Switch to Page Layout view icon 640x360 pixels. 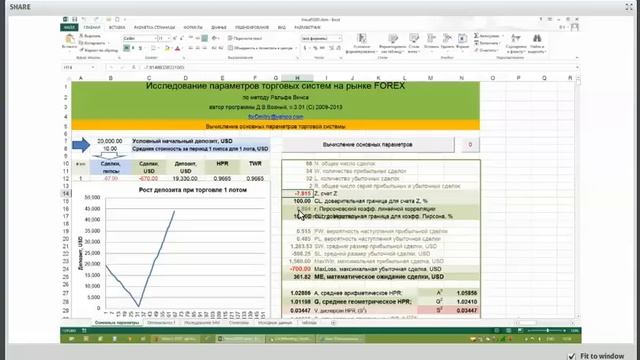point(509,330)
